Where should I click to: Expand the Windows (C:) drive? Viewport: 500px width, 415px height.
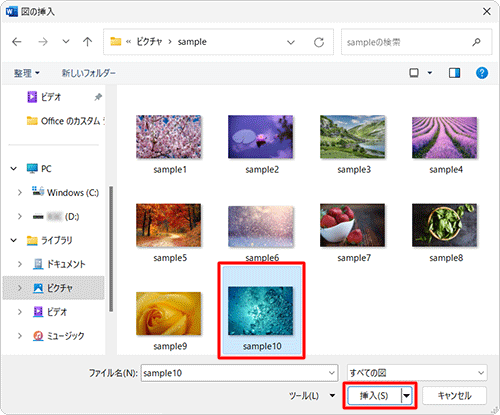point(20,193)
